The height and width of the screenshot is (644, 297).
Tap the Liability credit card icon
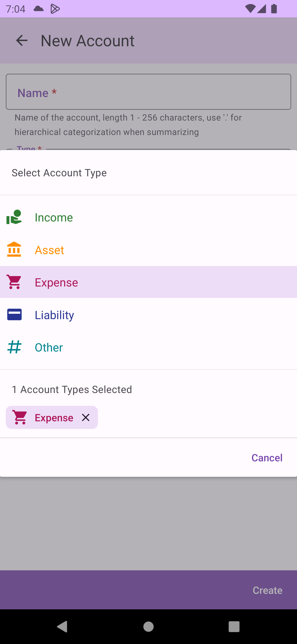[14, 315]
